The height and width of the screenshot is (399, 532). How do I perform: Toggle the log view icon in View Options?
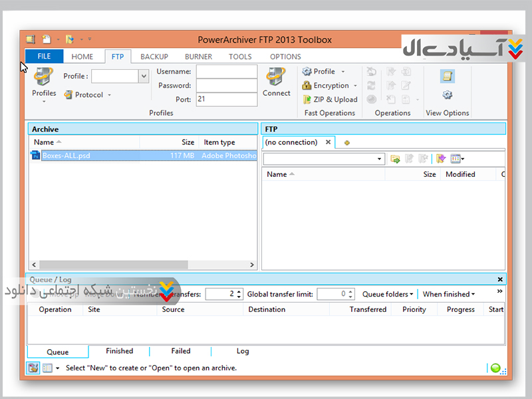coord(448,76)
